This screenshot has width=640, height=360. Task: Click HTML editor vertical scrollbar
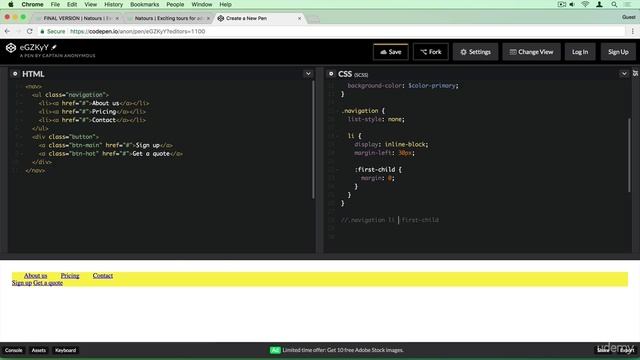[313, 140]
